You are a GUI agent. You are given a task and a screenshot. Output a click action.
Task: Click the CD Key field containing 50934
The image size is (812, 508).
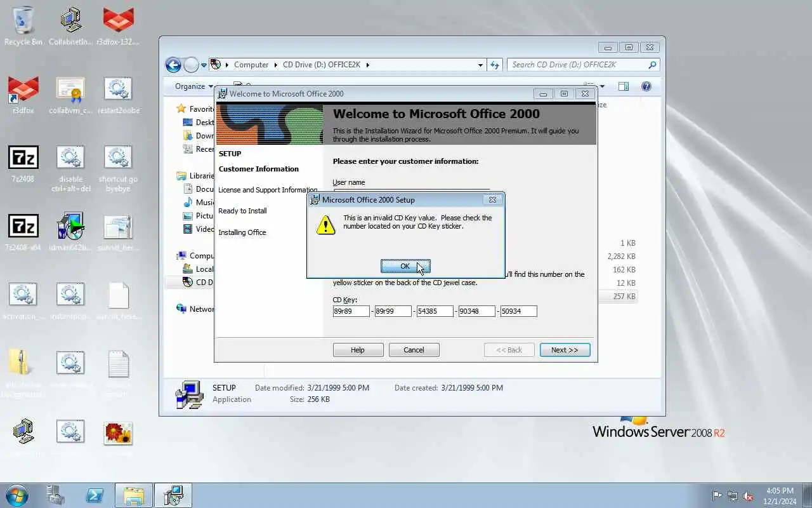coord(518,311)
